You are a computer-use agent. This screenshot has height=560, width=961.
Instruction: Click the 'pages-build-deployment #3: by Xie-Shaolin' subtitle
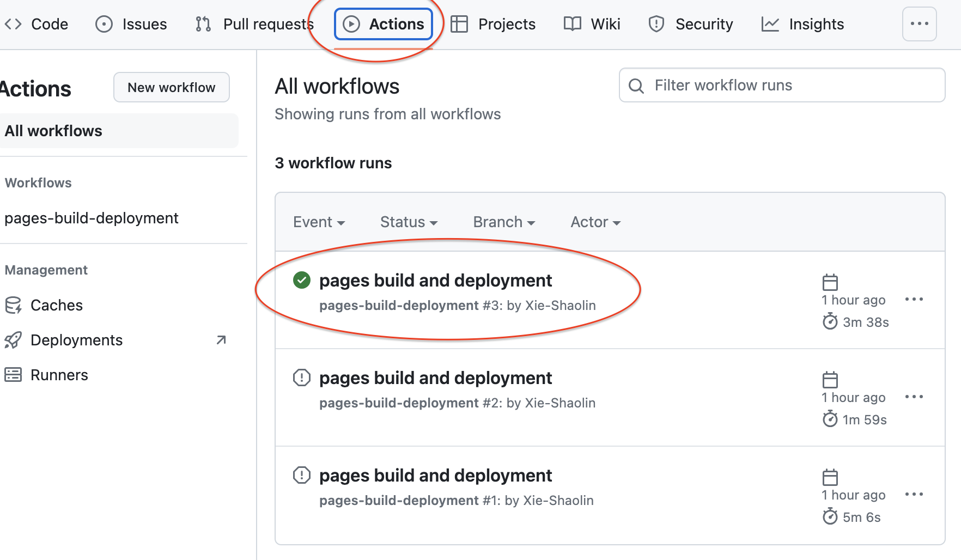458,306
